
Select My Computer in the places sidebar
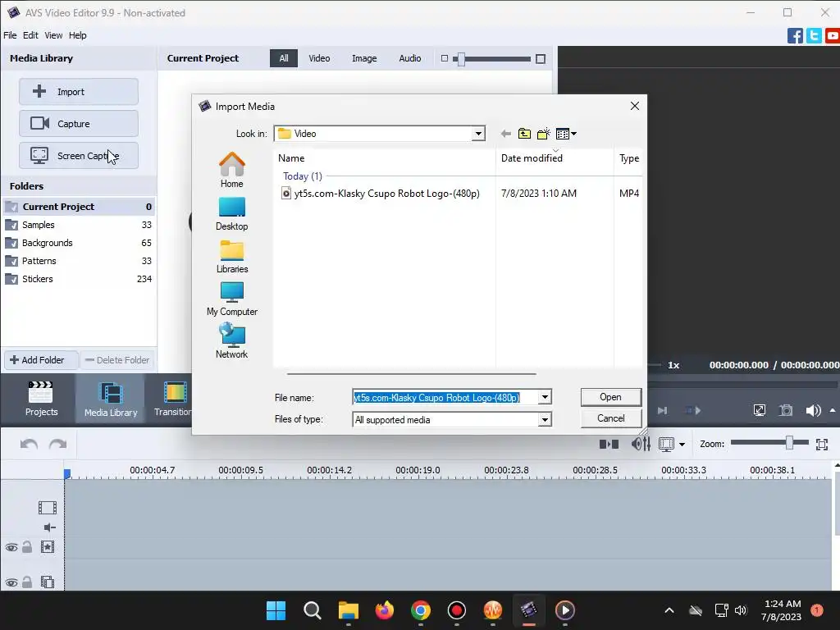[x=232, y=299]
